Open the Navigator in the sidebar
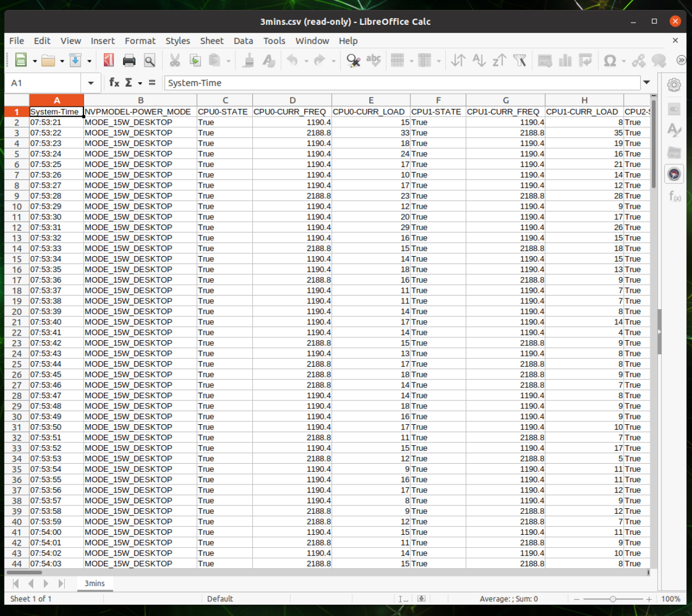 tap(675, 174)
